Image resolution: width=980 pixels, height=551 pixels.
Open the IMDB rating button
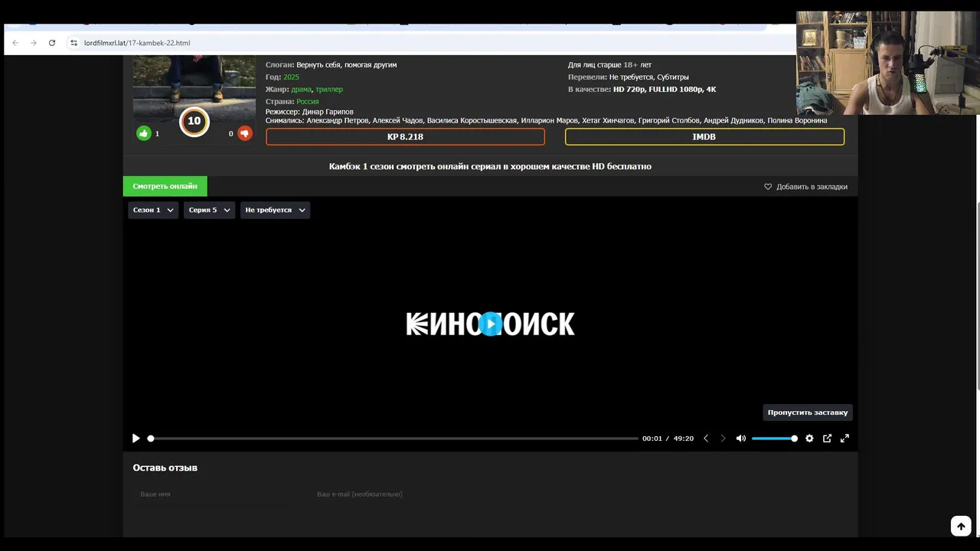704,137
